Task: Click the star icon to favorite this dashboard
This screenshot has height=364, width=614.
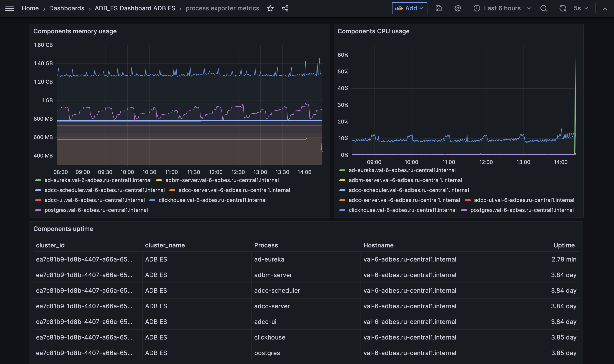Action: click(x=270, y=8)
